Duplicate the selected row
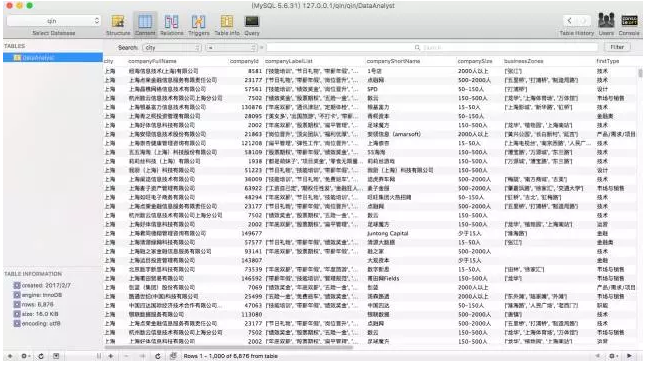The image size is (653, 368). point(142,356)
